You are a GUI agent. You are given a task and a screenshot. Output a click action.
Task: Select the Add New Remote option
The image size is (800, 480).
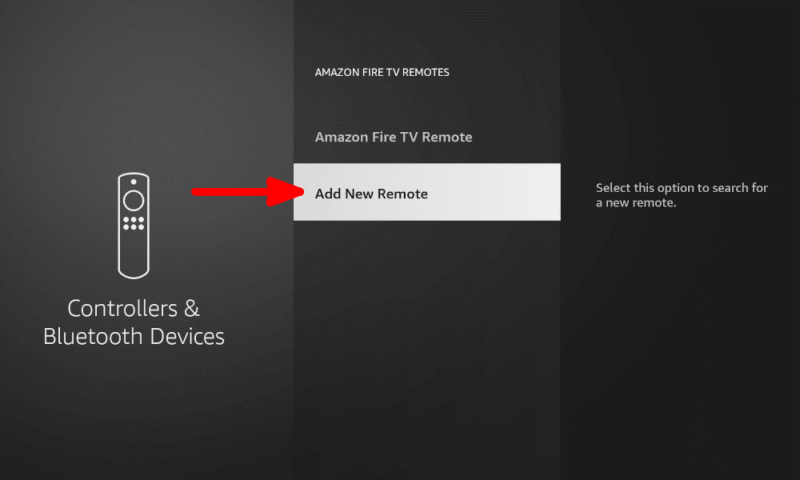click(x=427, y=192)
